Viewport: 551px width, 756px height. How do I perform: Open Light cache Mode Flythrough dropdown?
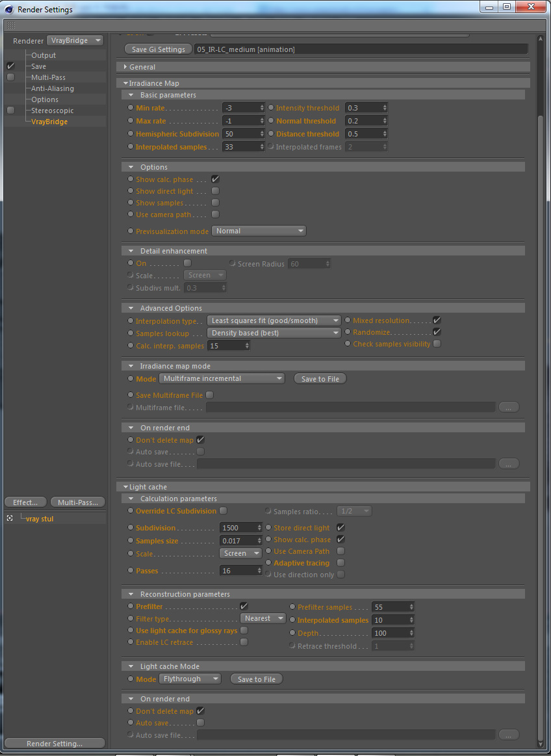tap(190, 679)
